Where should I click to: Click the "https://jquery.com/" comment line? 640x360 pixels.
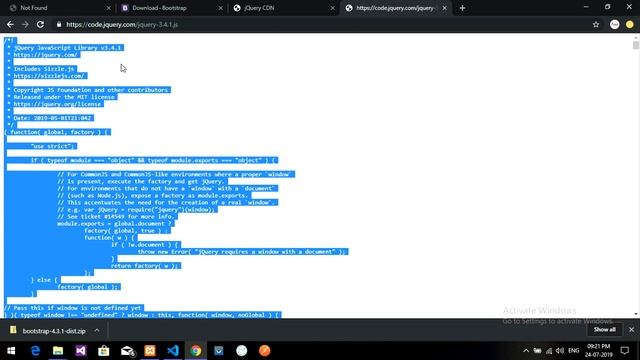click(46, 55)
